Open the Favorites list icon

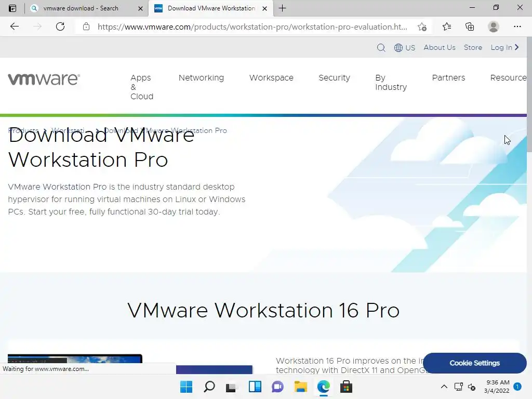[x=446, y=26]
